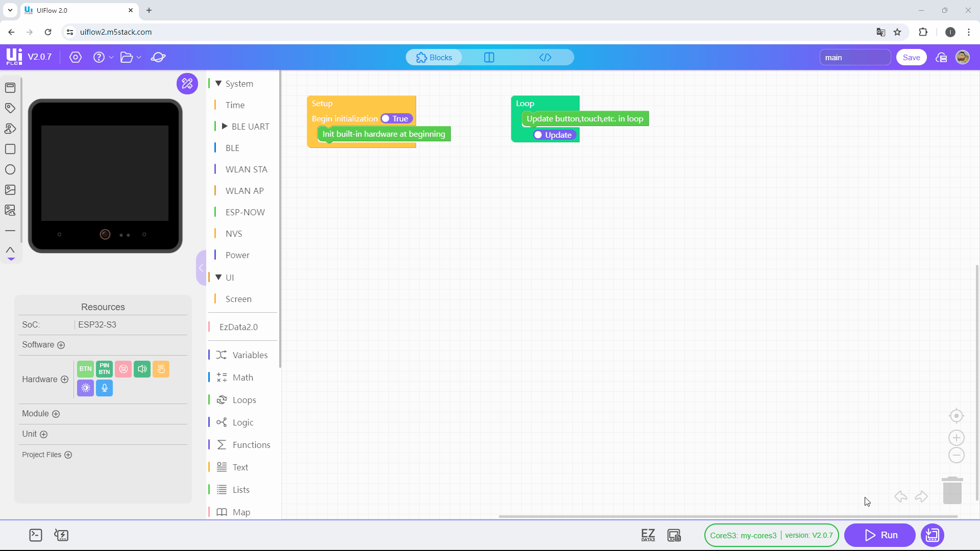Select the rectangle widget tool

coord(10,149)
